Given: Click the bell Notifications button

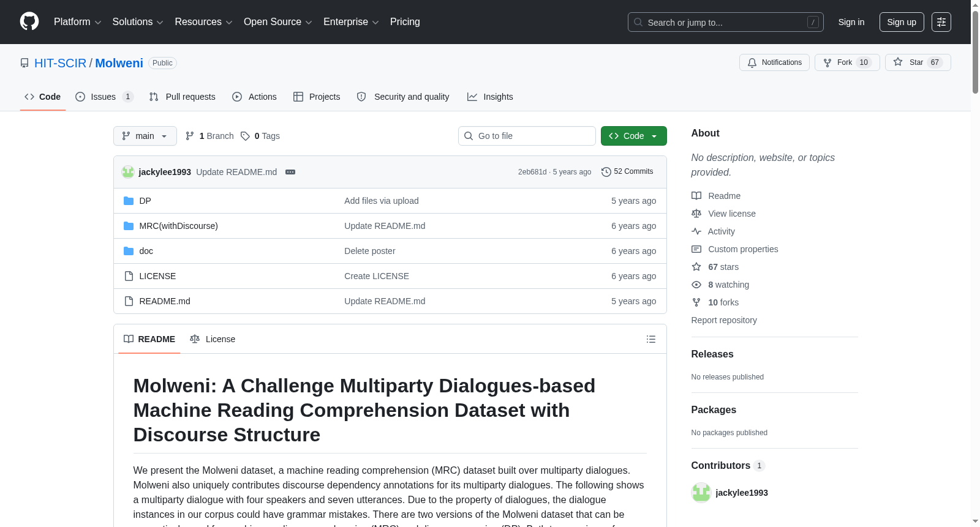Looking at the screenshot, I should click(775, 62).
